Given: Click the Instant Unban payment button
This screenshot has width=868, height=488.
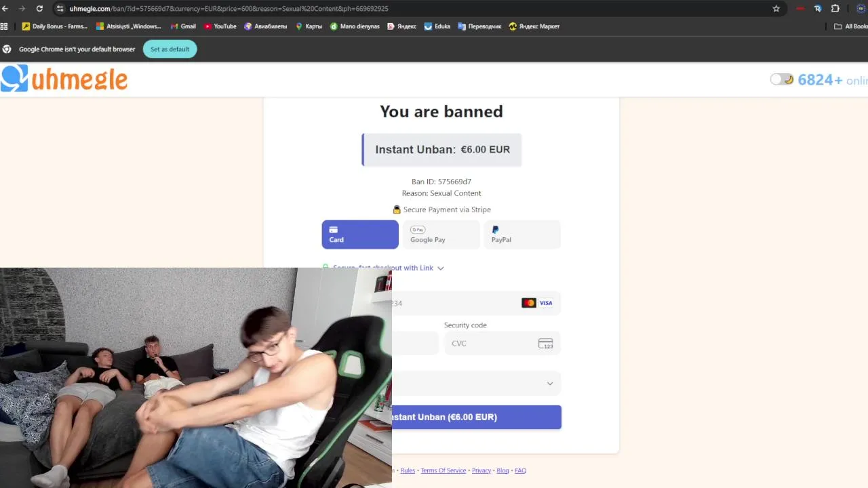Looking at the screenshot, I should point(477,417).
